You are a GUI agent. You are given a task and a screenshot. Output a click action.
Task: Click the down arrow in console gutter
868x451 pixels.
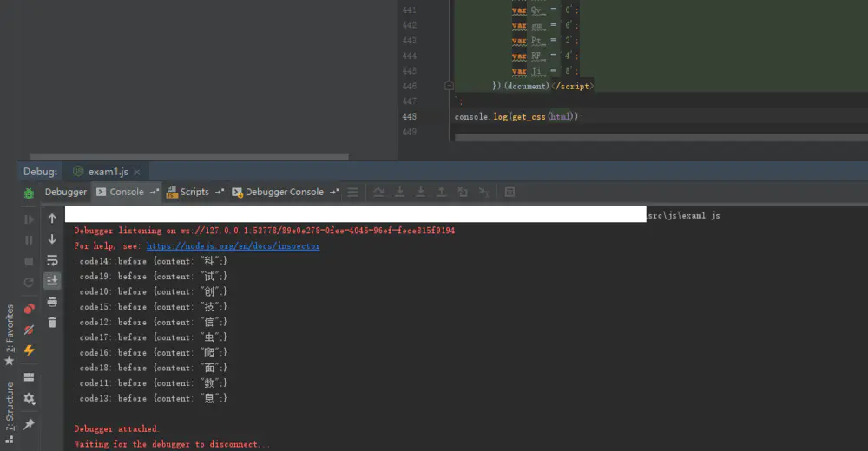tap(52, 239)
